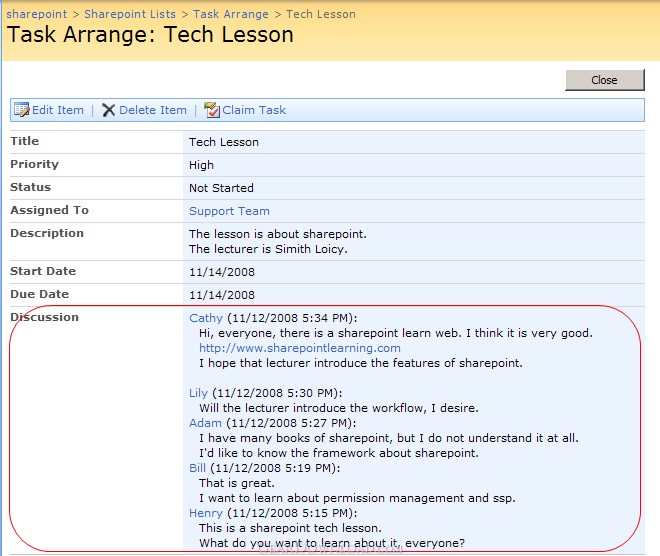
Task: Click Lily's comment about the workflow
Action: [339, 408]
